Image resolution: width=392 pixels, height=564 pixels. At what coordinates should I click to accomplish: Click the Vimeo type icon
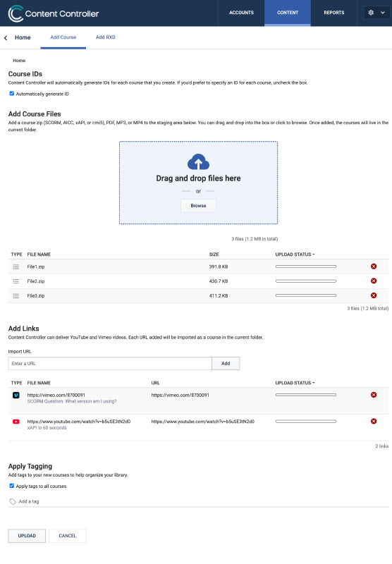(x=16, y=396)
